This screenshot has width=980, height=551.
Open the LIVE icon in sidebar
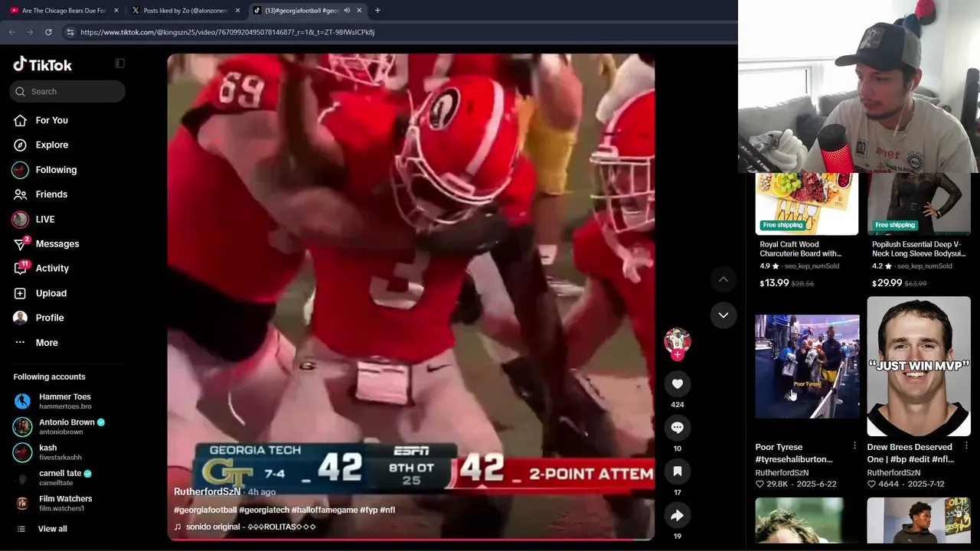tap(21, 219)
